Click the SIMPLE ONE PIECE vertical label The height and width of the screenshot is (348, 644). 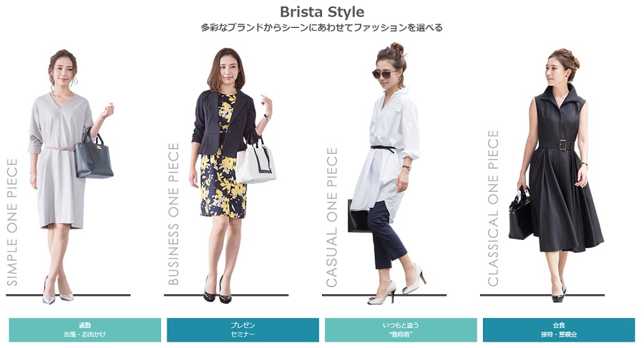pos(12,222)
